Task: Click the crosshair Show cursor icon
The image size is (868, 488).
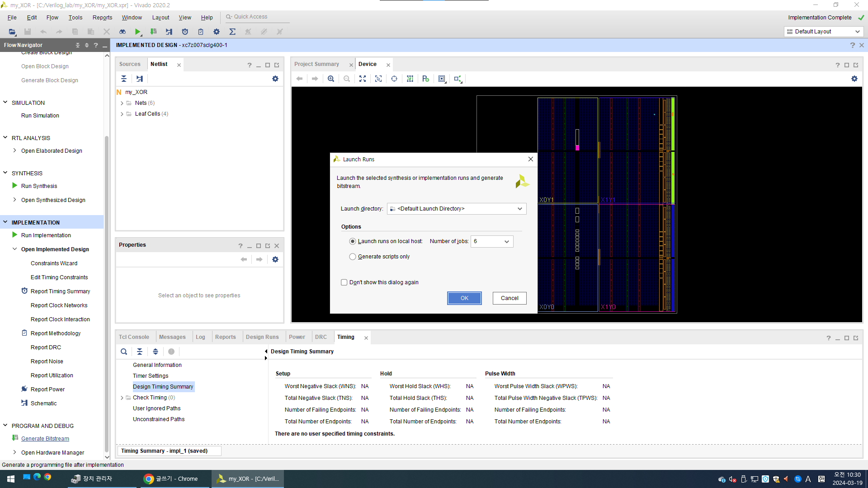Action: click(394, 79)
